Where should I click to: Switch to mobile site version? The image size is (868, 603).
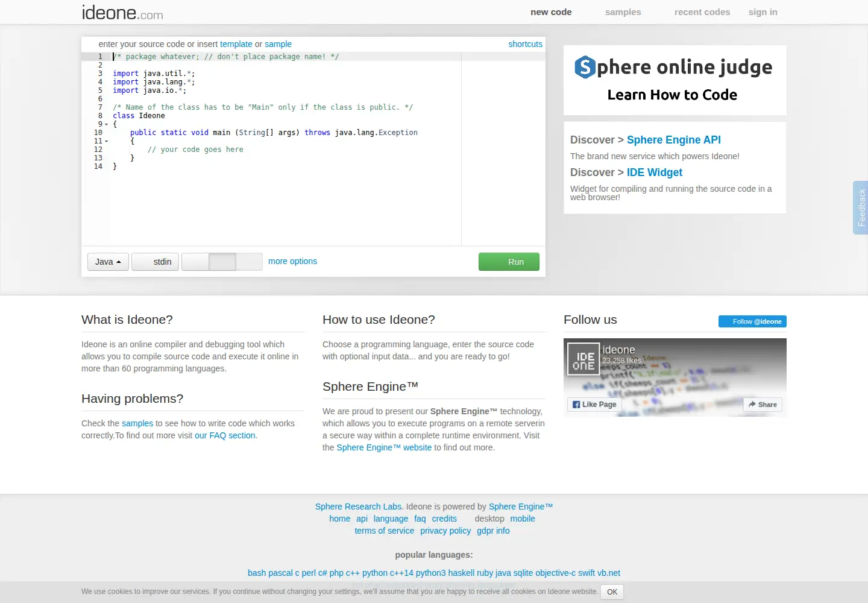523,519
